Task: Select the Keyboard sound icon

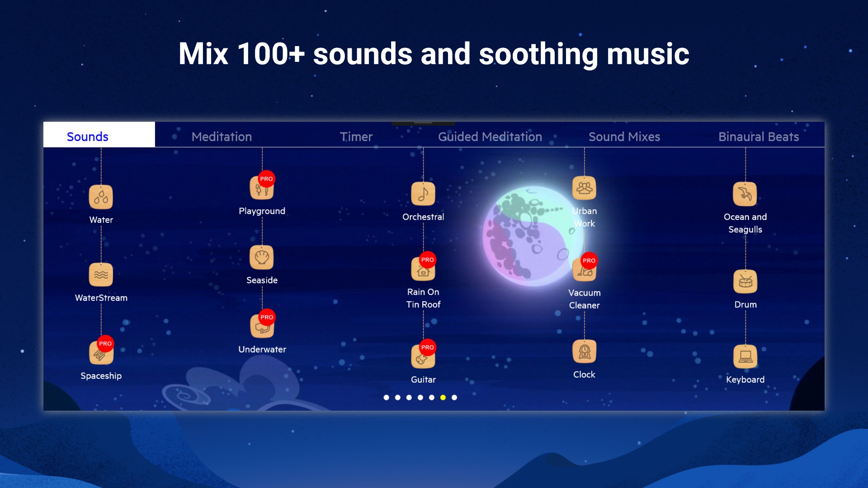Action: tap(745, 357)
